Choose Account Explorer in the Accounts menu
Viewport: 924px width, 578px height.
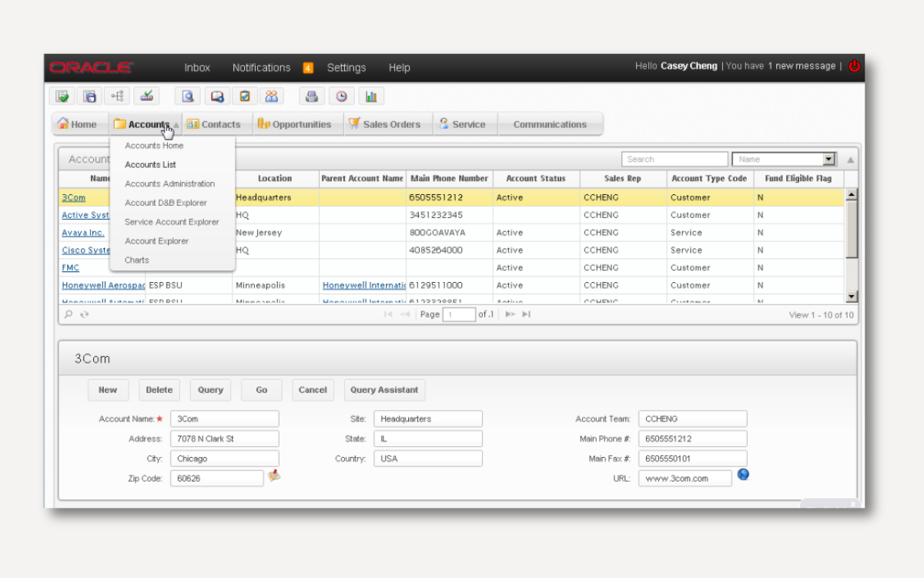[156, 241]
